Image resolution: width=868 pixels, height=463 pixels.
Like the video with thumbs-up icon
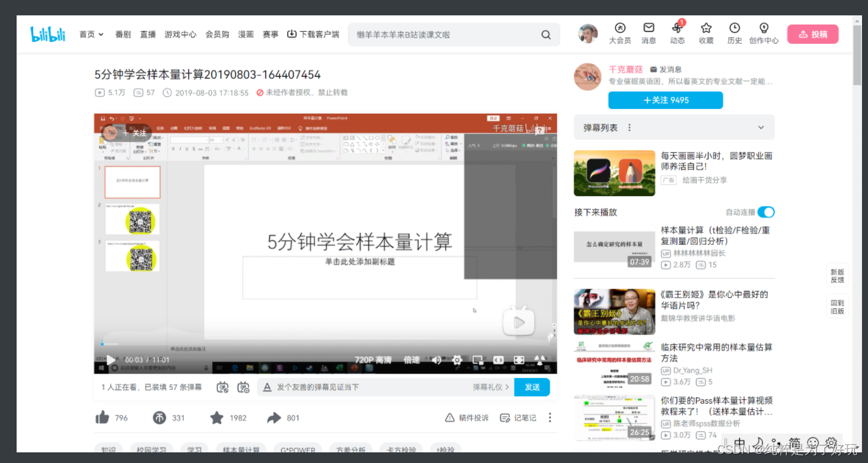[102, 418]
